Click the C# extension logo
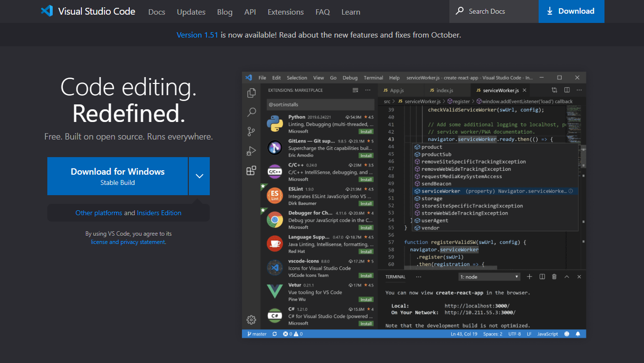Image resolution: width=644 pixels, height=363 pixels. point(275,316)
